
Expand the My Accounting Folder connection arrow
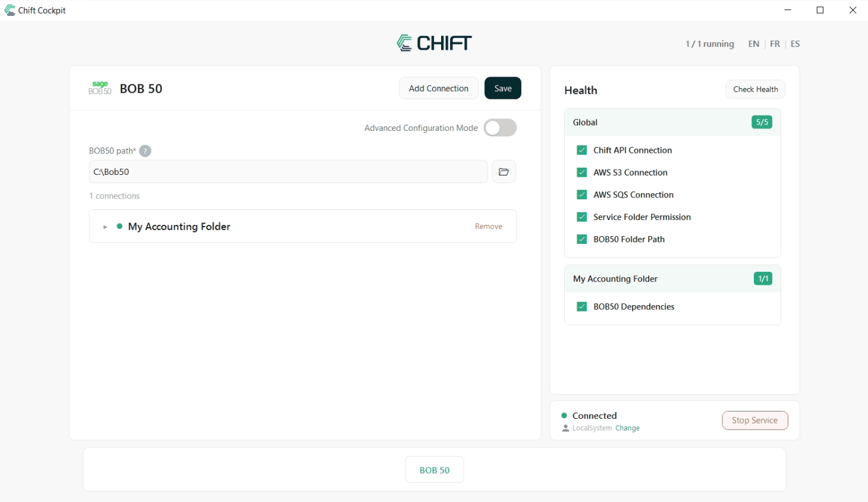tap(105, 227)
